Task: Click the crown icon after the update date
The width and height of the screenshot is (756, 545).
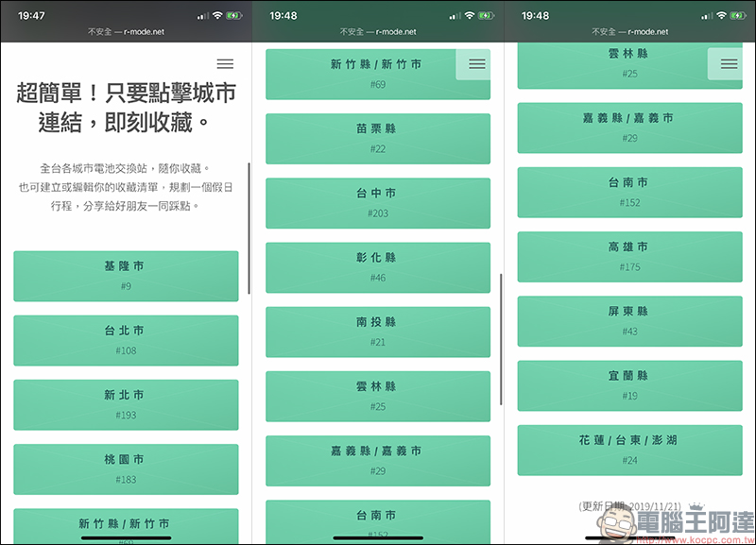Action: pos(697,507)
